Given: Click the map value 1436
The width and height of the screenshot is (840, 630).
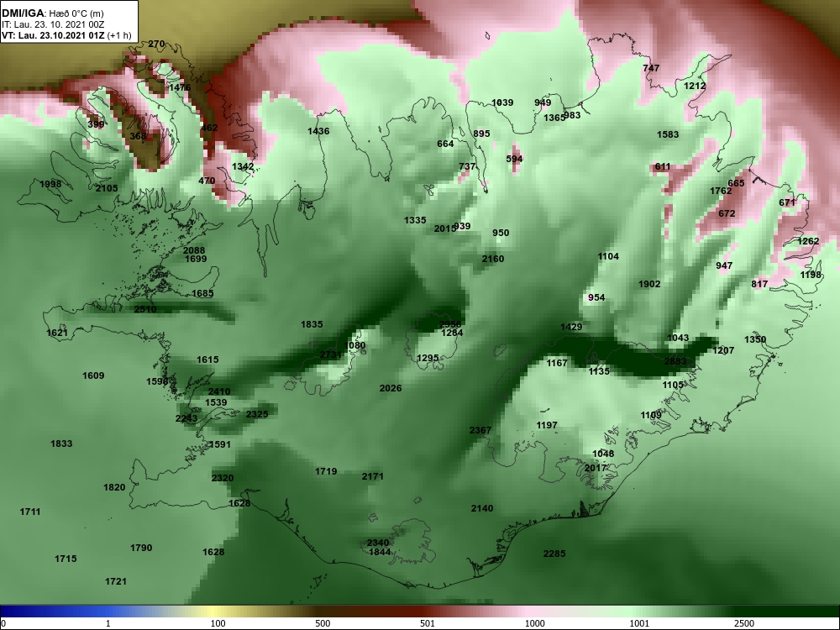Looking at the screenshot, I should pyautogui.click(x=318, y=131).
